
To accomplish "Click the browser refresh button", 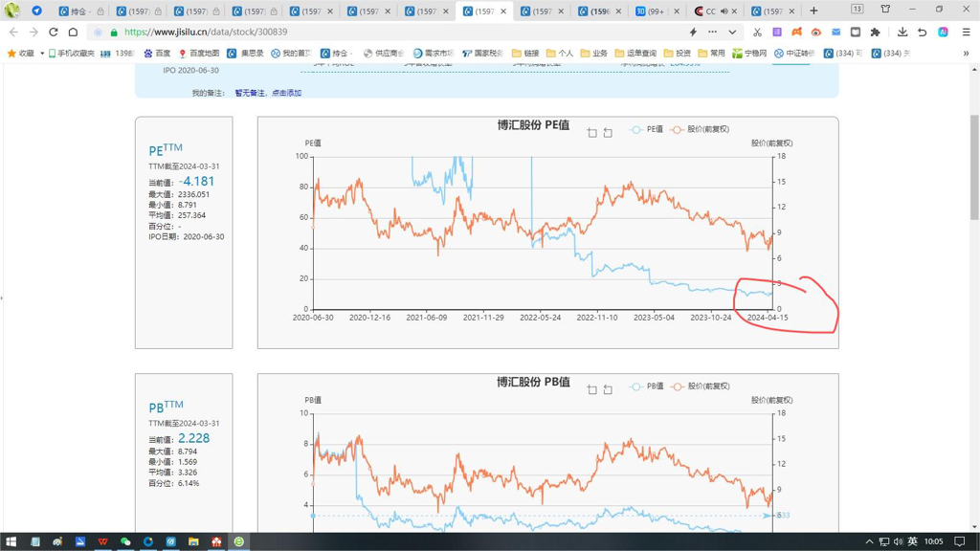I will pos(54,32).
